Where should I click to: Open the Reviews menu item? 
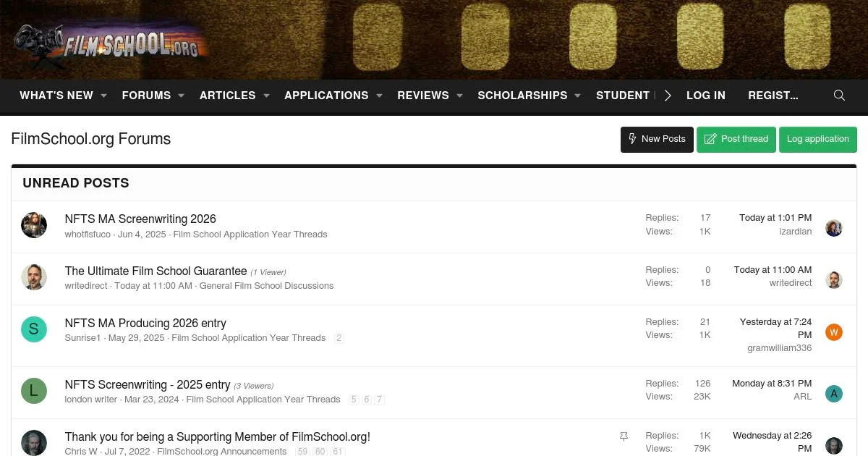point(423,96)
